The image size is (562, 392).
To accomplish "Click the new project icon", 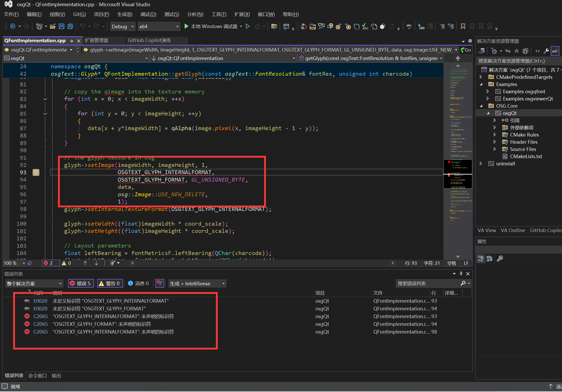I will (x=39, y=26).
